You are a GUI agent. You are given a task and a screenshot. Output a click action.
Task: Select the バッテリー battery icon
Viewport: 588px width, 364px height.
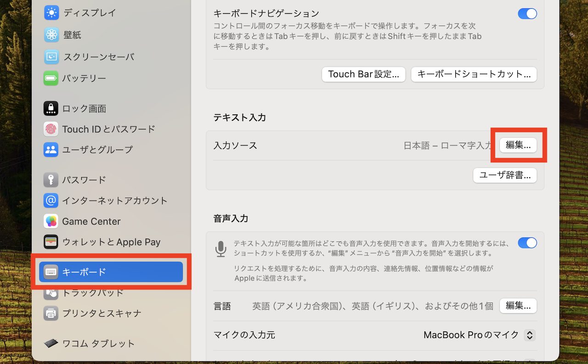point(51,78)
